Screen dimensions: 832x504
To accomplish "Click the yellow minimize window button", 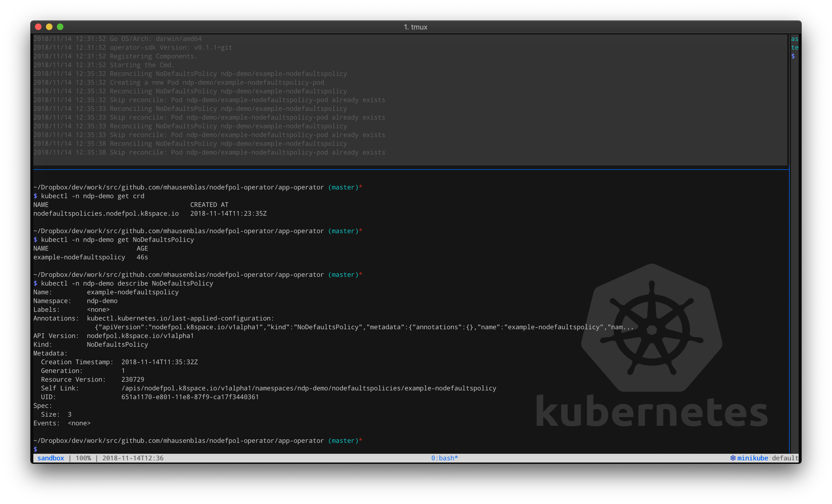I will (x=49, y=27).
